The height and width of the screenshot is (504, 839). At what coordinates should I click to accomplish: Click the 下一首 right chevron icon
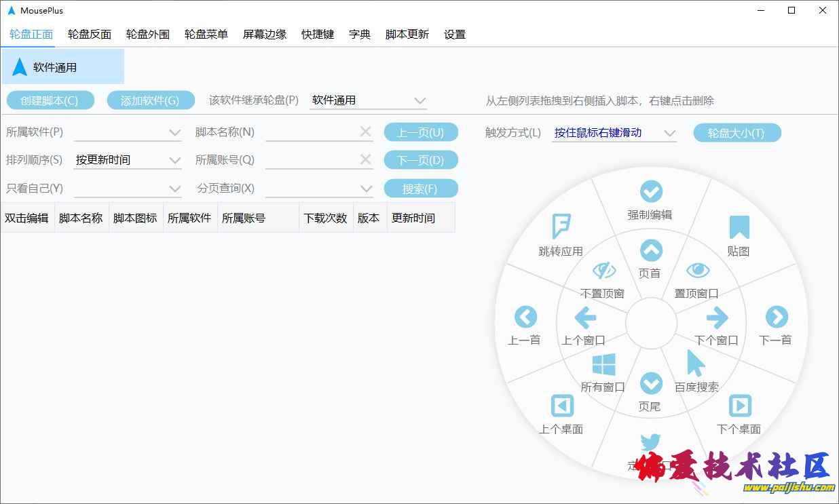776,317
